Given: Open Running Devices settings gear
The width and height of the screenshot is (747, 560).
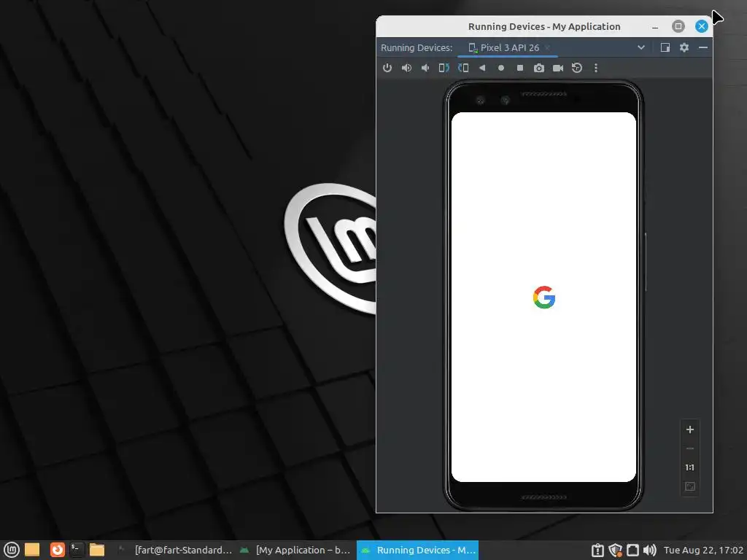Looking at the screenshot, I should (684, 47).
